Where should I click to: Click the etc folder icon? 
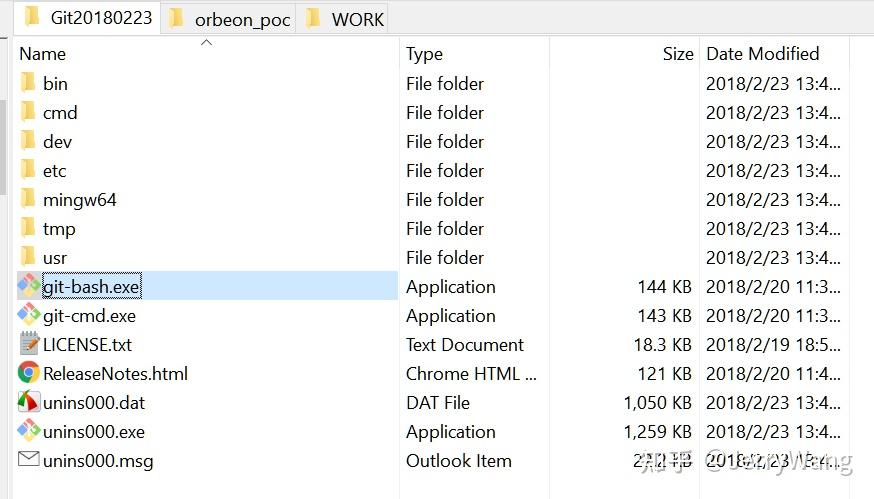(28, 169)
